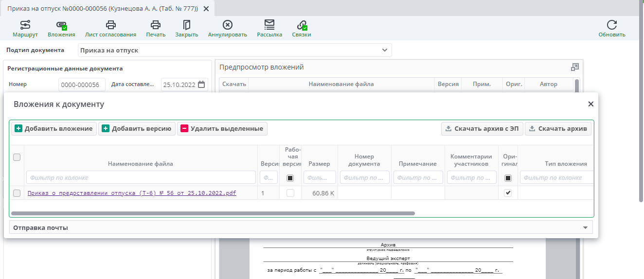Viewport: 644px width, 279px height.
Task: Toggle the Оригинал checkbox in file row
Action: click(508, 193)
